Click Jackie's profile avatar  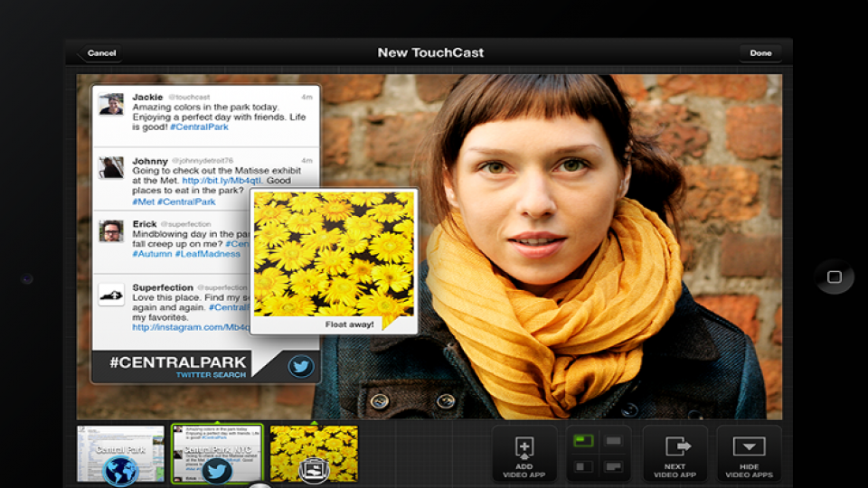(111, 104)
